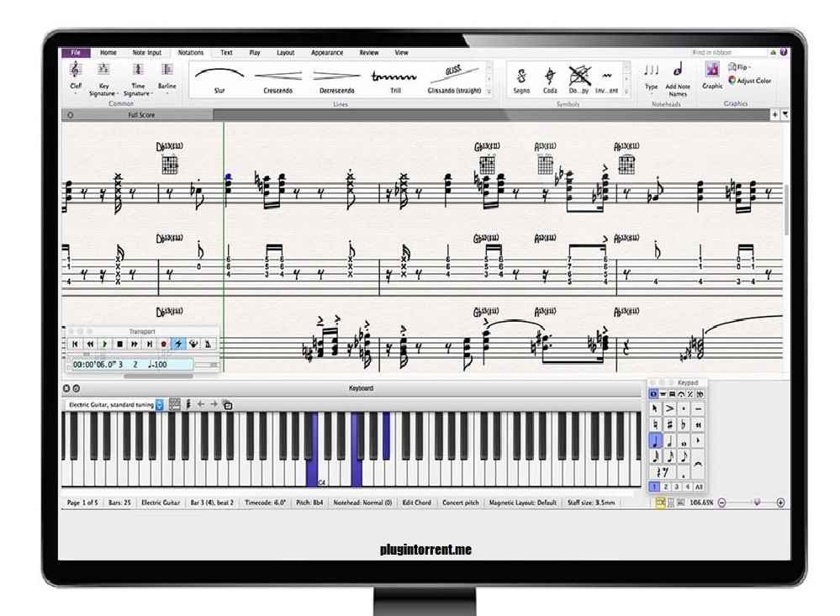This screenshot has height=616, width=840.
Task: Click Record button in Transport panel
Action: (163, 344)
